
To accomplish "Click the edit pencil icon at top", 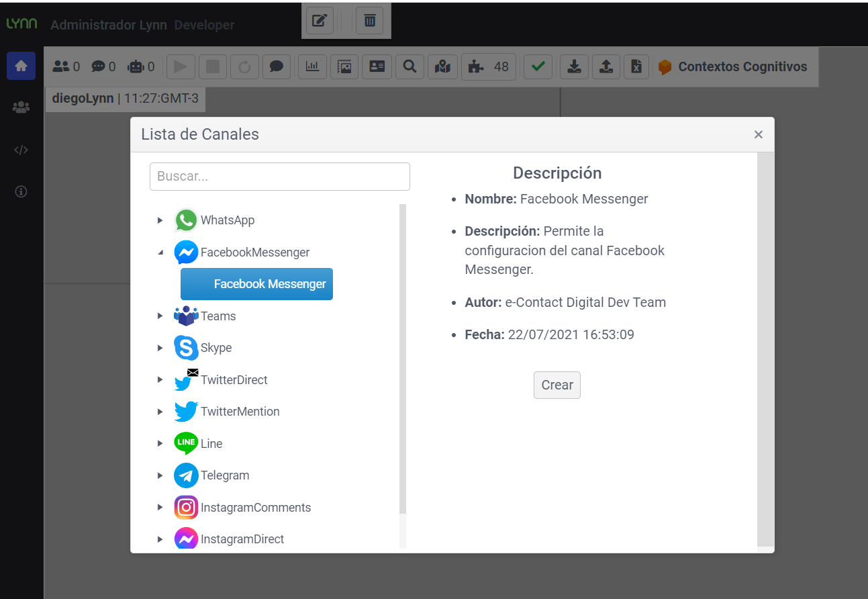I will pos(320,21).
